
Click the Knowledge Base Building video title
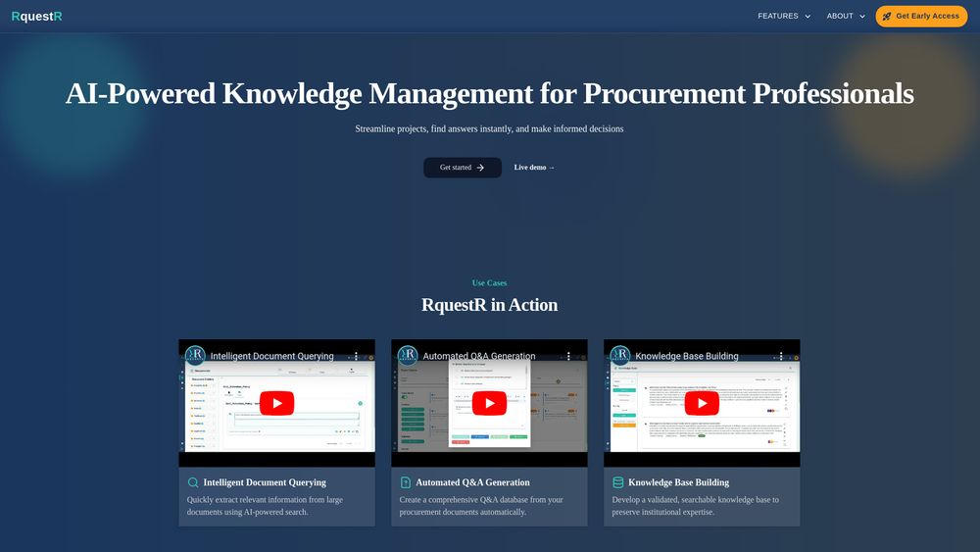click(687, 356)
